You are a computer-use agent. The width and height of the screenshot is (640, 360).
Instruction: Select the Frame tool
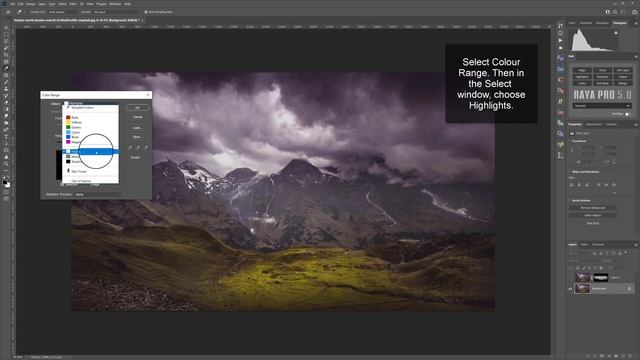point(6,62)
